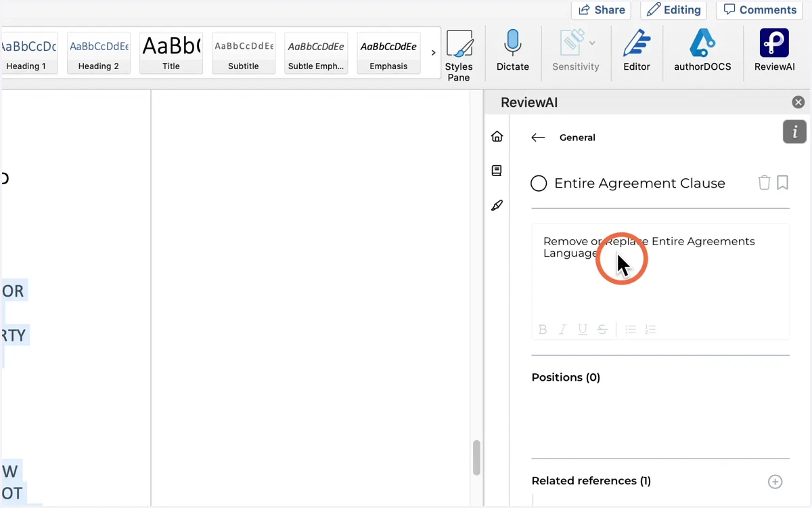Click the Entire Agreement Clause title
Image resolution: width=812 pixels, height=508 pixels.
click(639, 183)
